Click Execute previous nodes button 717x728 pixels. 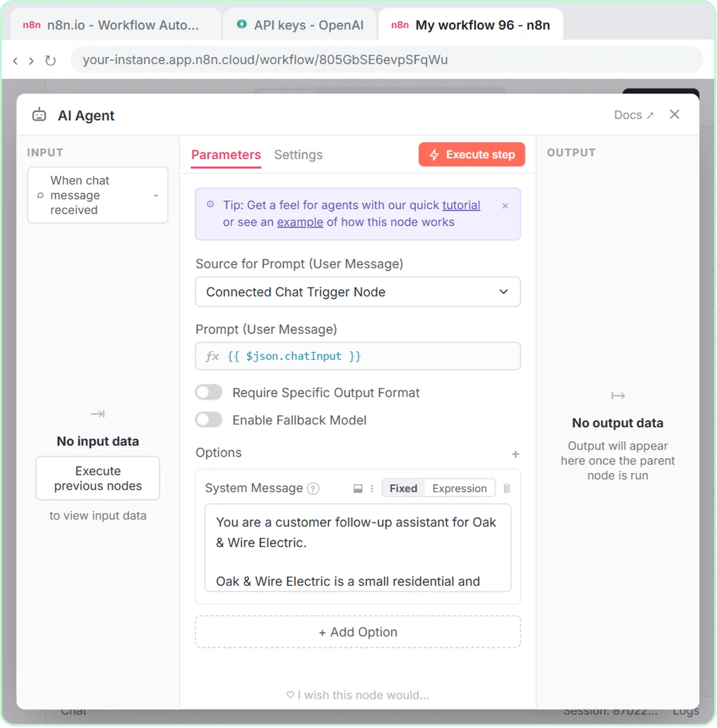pos(97,478)
